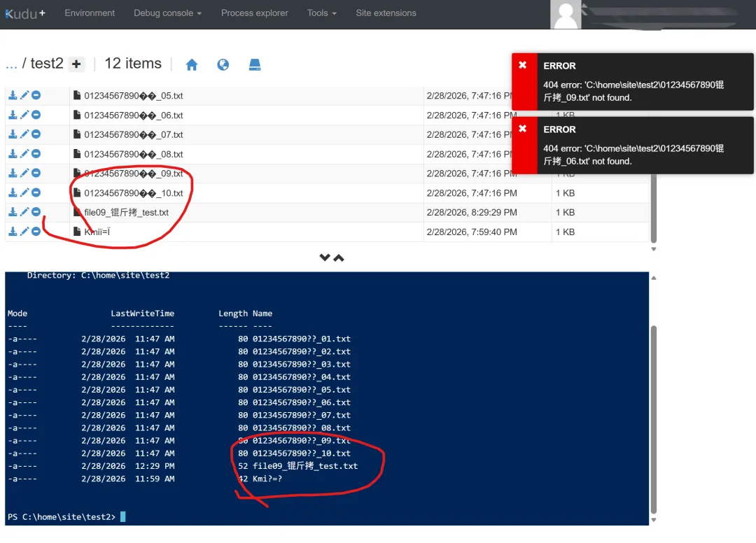Delete the 01234567890_06.txt file
This screenshot has height=543, width=756.
(36, 115)
